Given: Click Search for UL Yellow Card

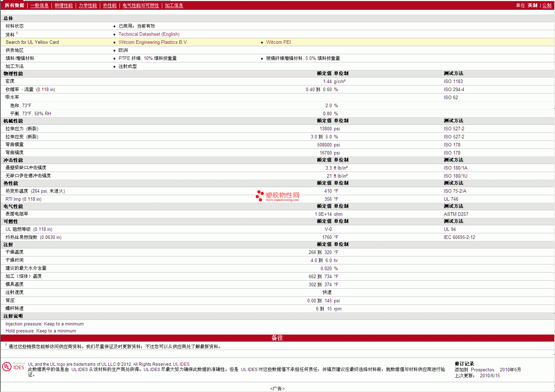Looking at the screenshot, I should point(32,42).
